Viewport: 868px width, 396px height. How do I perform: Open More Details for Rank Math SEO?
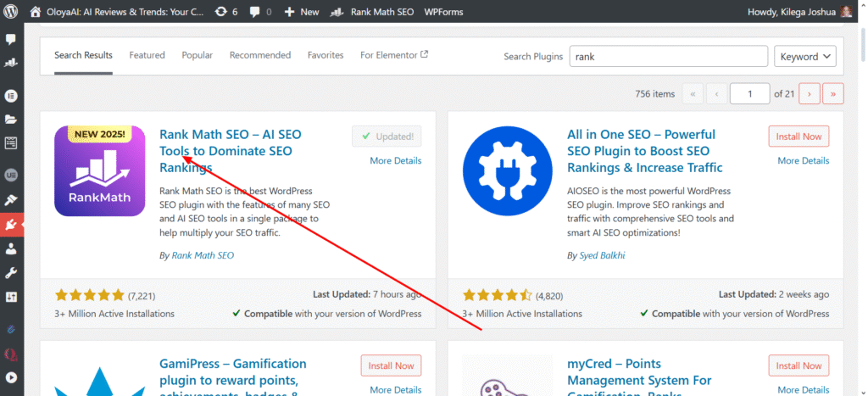[395, 160]
